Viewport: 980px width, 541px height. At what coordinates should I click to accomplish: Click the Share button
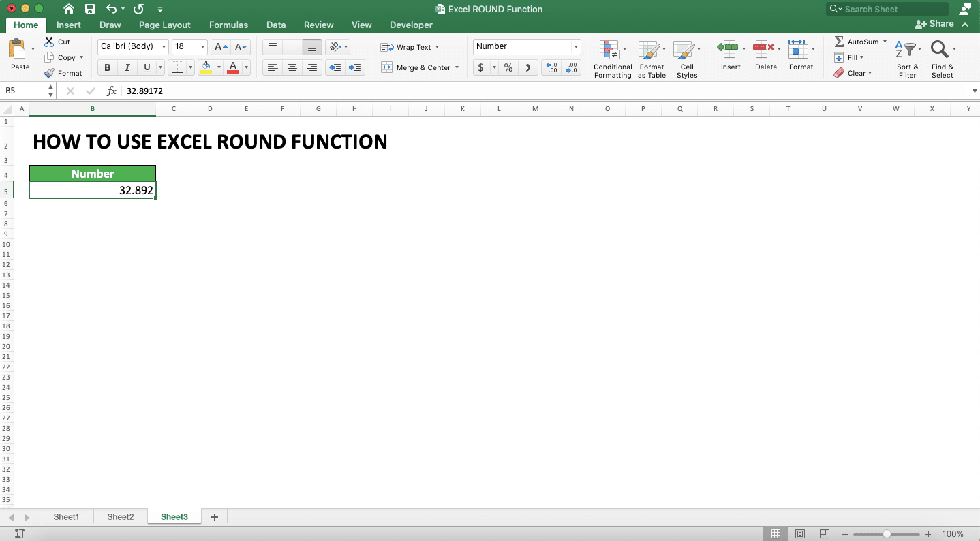coord(935,24)
